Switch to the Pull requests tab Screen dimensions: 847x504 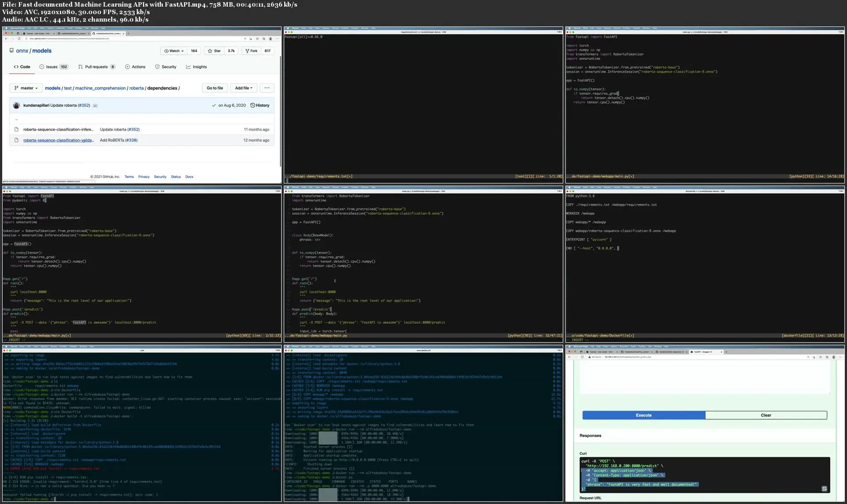97,67
